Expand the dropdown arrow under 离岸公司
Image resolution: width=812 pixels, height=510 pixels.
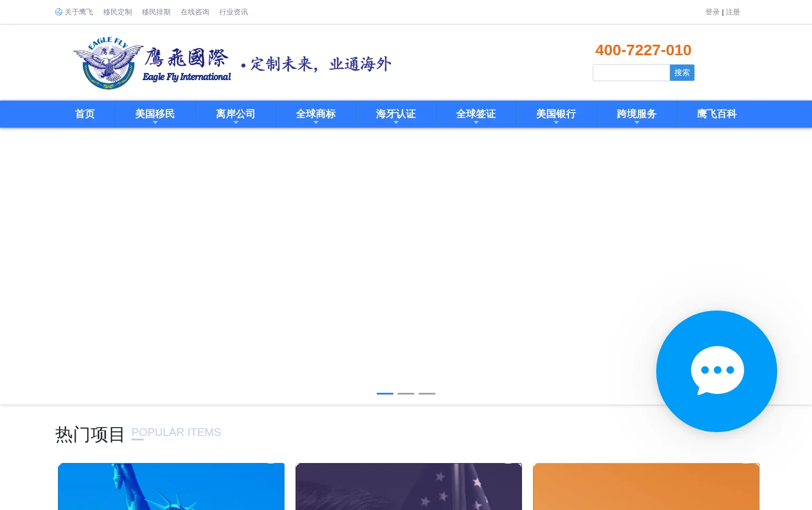pos(236,123)
